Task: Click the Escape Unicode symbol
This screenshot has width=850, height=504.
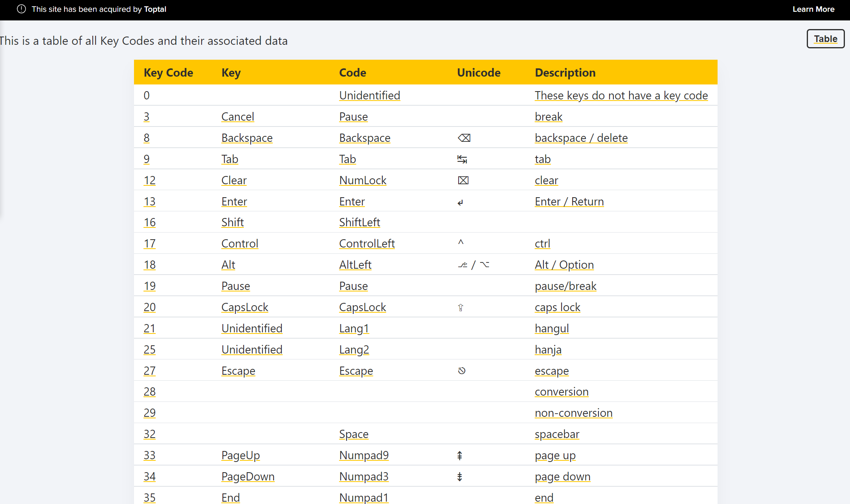Action: pyautogui.click(x=462, y=370)
